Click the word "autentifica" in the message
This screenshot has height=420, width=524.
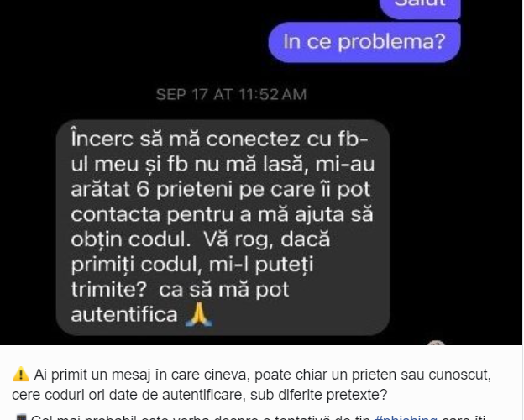click(124, 315)
